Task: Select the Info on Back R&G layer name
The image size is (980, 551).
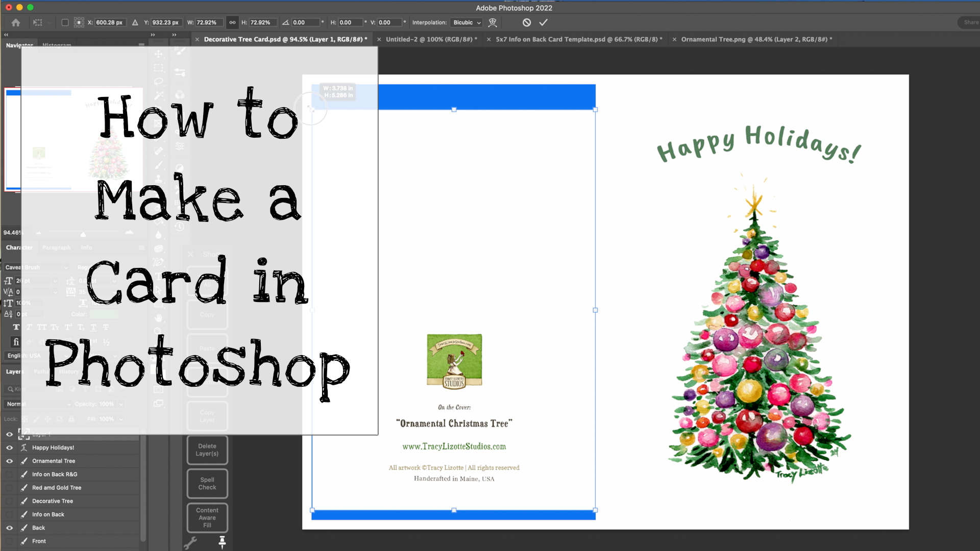Action: (55, 474)
